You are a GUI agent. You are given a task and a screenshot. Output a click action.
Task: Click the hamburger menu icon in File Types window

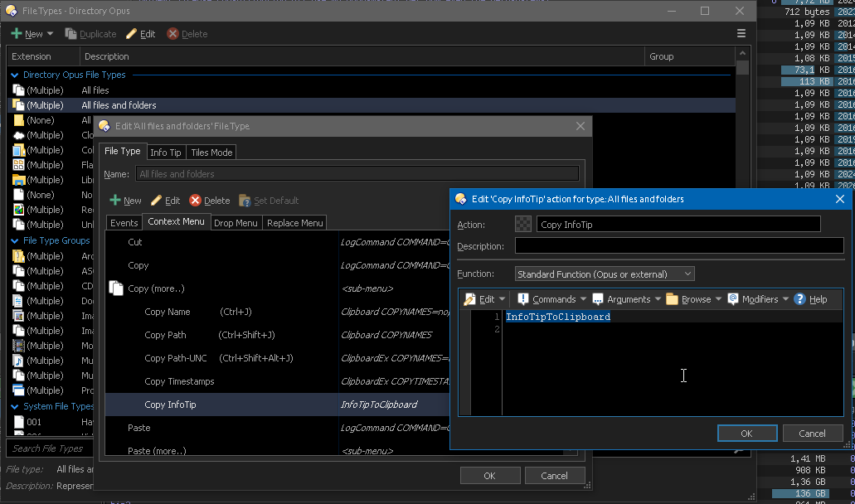click(741, 34)
